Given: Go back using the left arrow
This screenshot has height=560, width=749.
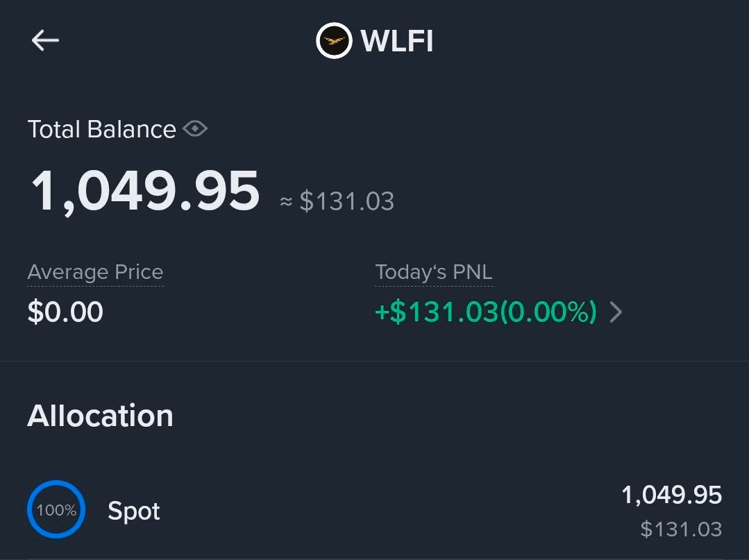Looking at the screenshot, I should point(45,41).
